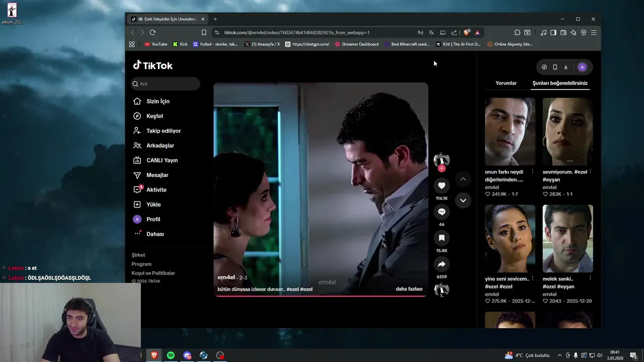644x362 pixels.
Task: Bookmark page with address bar icon
Action: (204, 32)
